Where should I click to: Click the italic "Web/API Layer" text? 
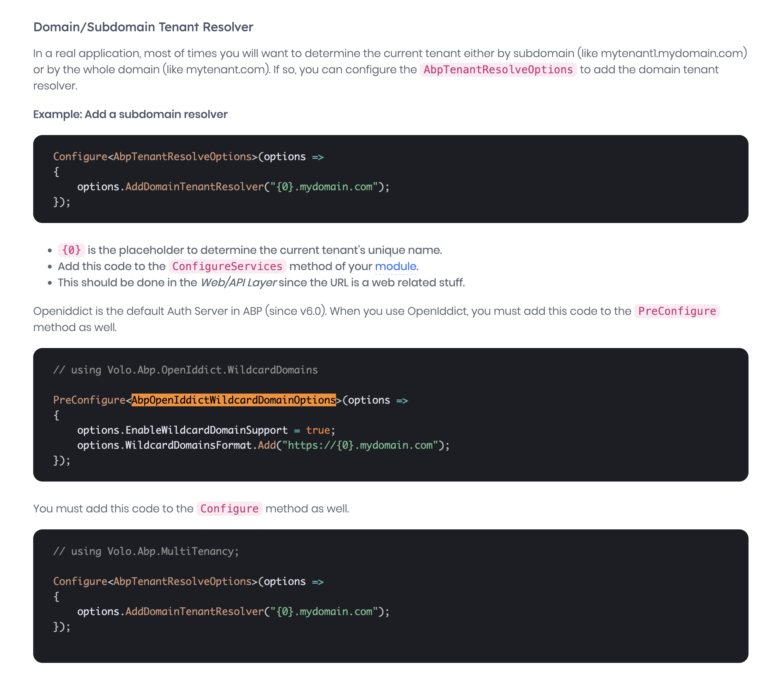238,282
